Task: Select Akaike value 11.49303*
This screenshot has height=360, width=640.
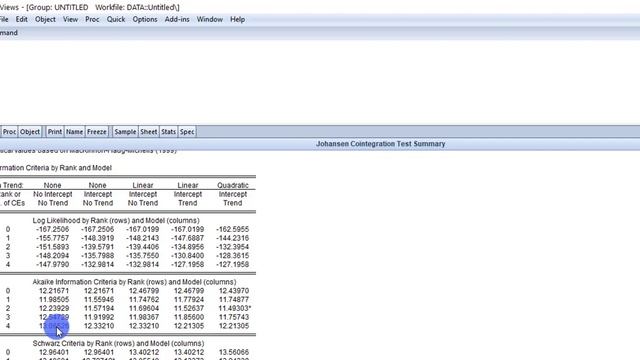Action: point(235,308)
